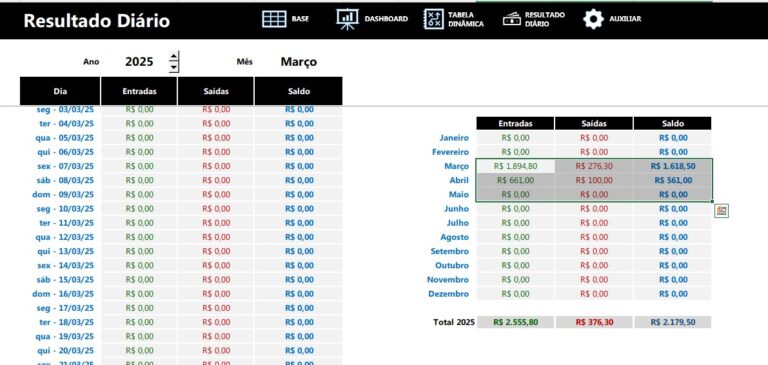Screen dimensions: 768x365
Task: Select the Março month row label
Action: [456, 166]
